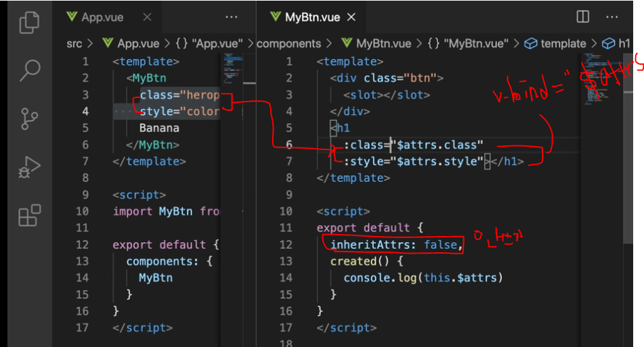644x347 pixels.
Task: Select the MyBtn.vue tab
Action: coord(312,17)
